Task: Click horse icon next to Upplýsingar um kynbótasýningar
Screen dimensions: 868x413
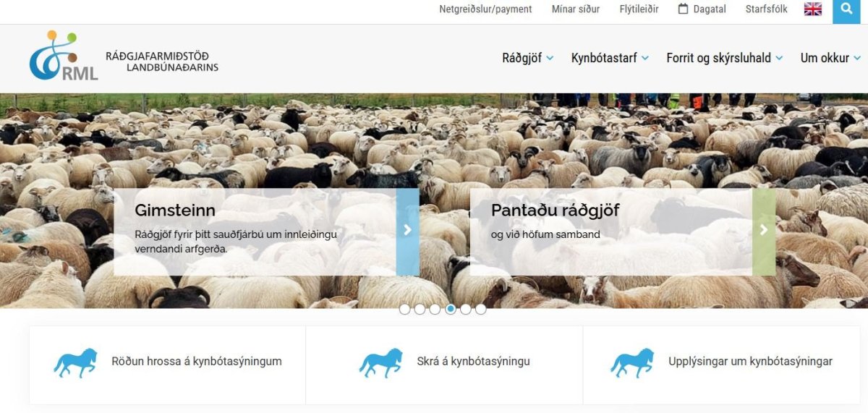Action: [633, 363]
